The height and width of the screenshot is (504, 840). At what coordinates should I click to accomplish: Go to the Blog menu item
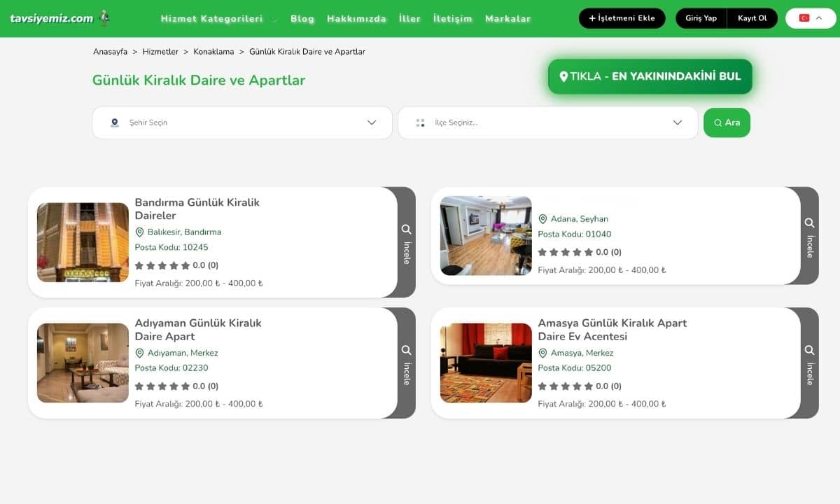[302, 19]
